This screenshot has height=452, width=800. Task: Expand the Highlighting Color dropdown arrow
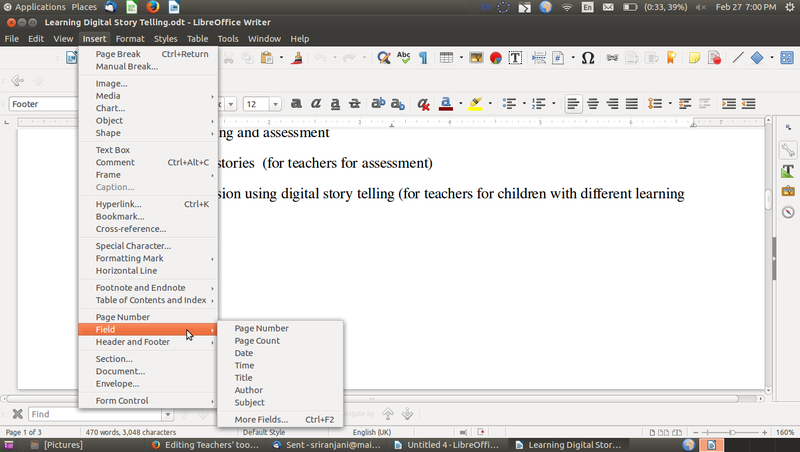click(490, 104)
